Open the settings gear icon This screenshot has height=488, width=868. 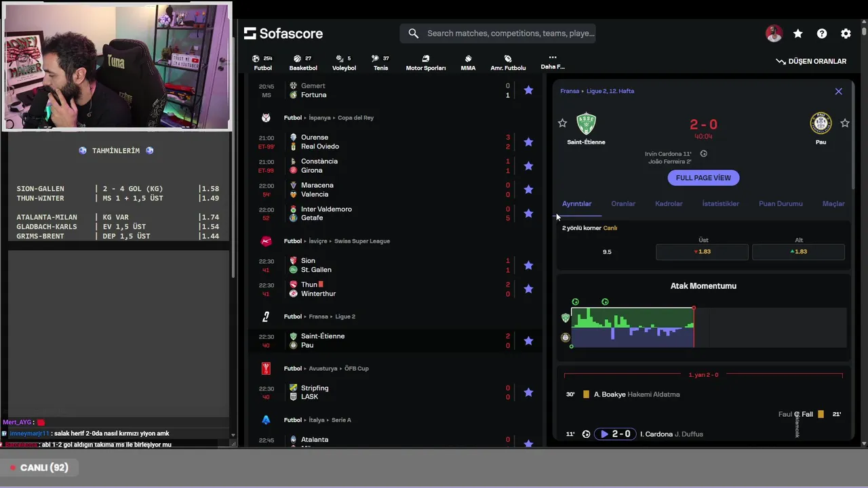846,33
